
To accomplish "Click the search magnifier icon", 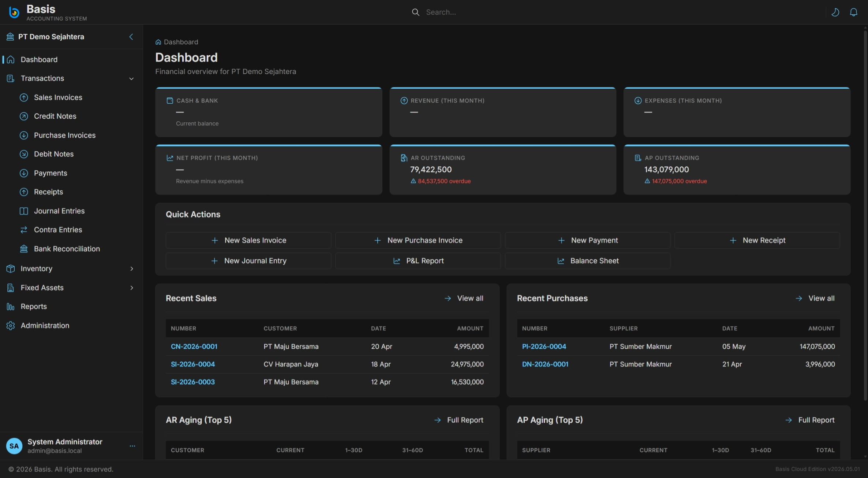I will click(415, 12).
